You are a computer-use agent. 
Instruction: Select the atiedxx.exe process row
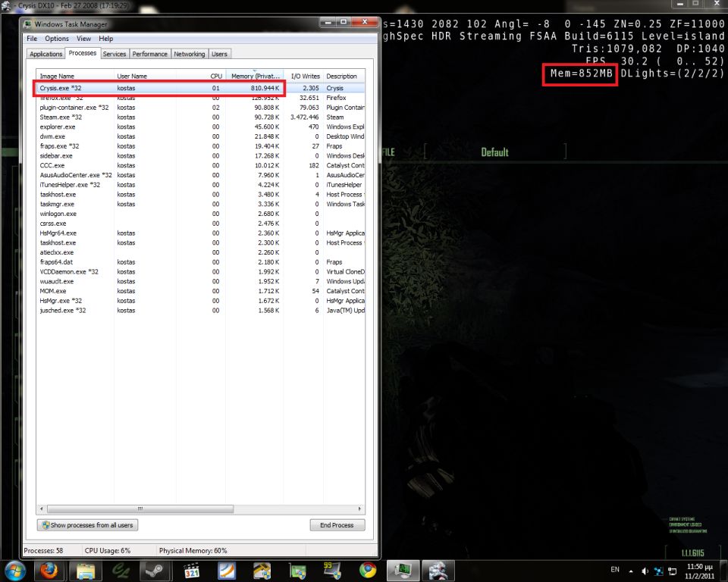click(x=200, y=252)
